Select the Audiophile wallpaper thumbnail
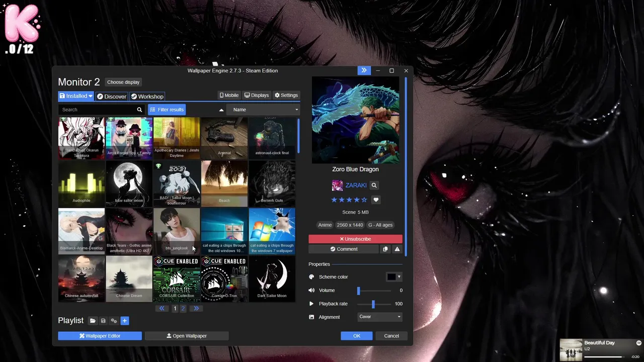The height and width of the screenshot is (362, 644). tap(81, 184)
